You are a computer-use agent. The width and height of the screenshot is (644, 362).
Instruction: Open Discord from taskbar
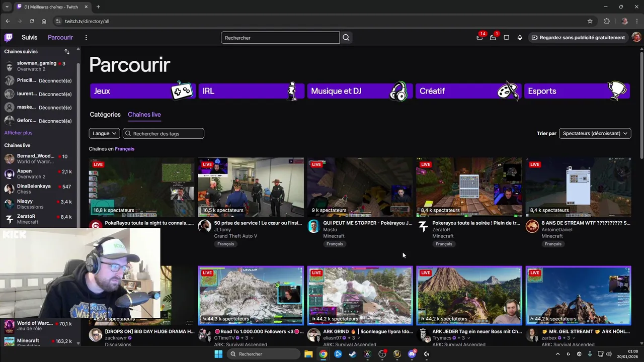412,354
